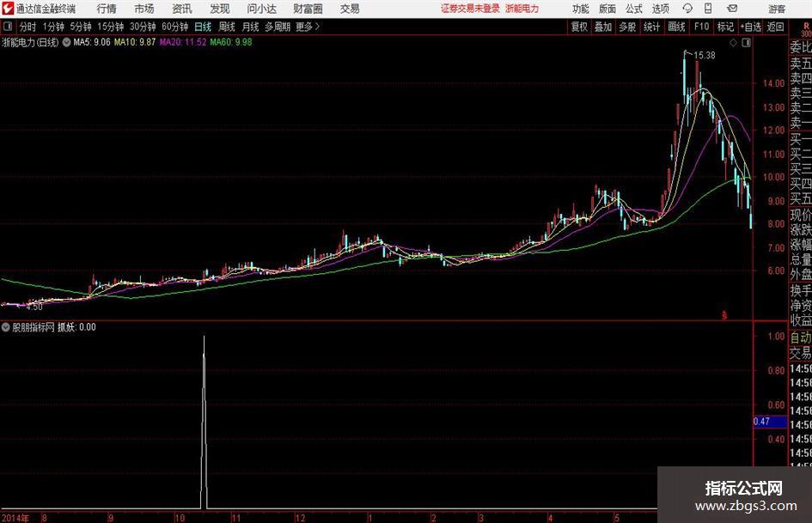
Task: Click the 标记 mark button
Action: [725, 27]
